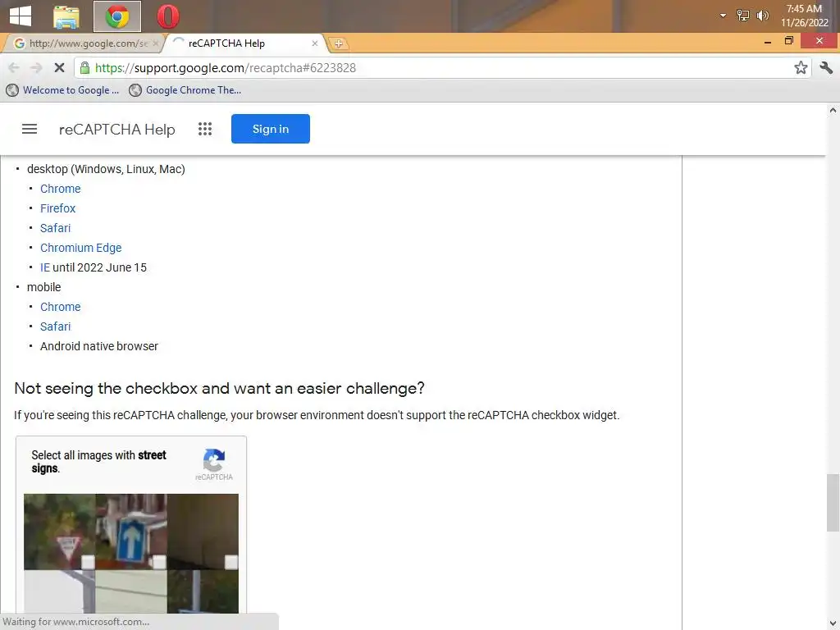Click the desktop (Windows, Linux, Mac) text
The width and height of the screenshot is (840, 630).
106,169
